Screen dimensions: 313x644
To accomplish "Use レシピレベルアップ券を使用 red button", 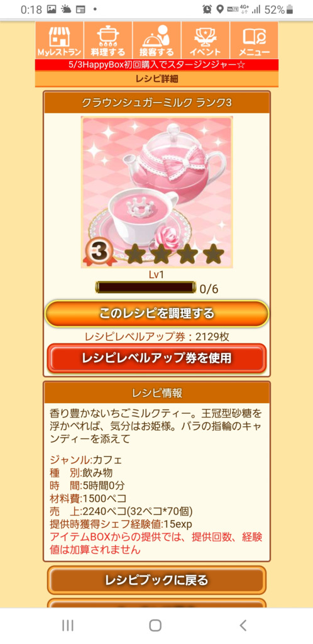I will coord(156,358).
